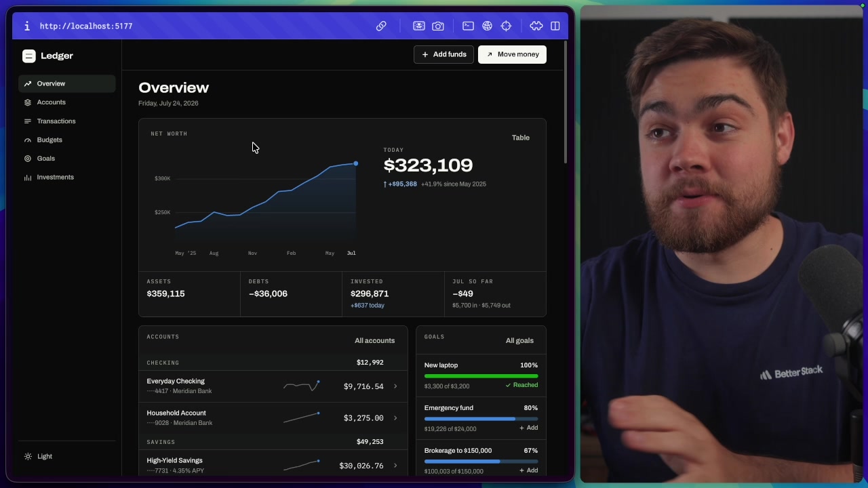Click Add under Emergency fund goal
868x488 pixels.
pos(529,428)
